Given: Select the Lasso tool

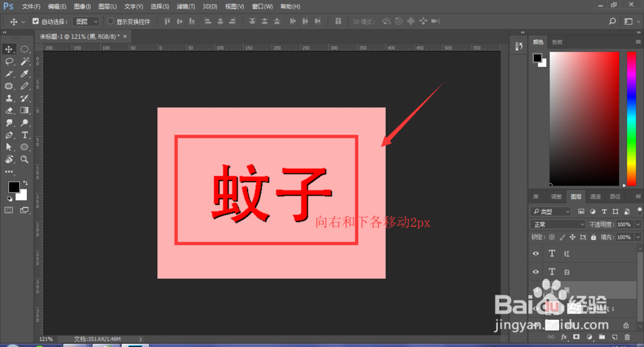Looking at the screenshot, I should click(x=8, y=62).
